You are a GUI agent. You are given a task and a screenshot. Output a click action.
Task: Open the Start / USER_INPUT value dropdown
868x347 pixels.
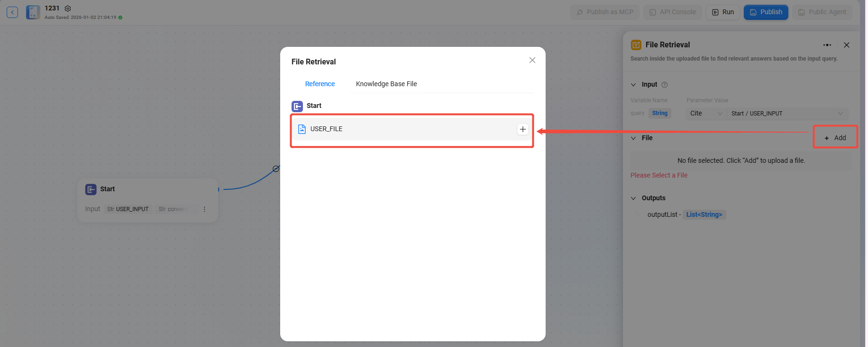tap(787, 114)
